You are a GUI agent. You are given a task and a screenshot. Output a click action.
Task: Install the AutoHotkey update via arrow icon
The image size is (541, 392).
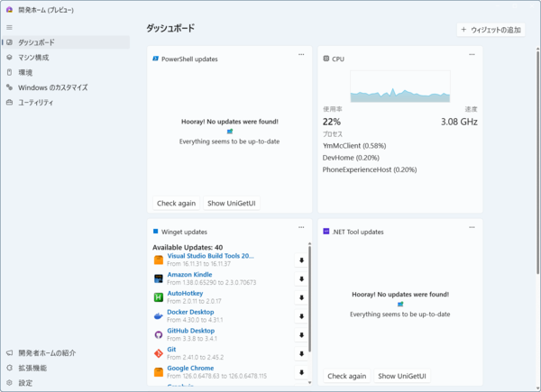point(300,297)
